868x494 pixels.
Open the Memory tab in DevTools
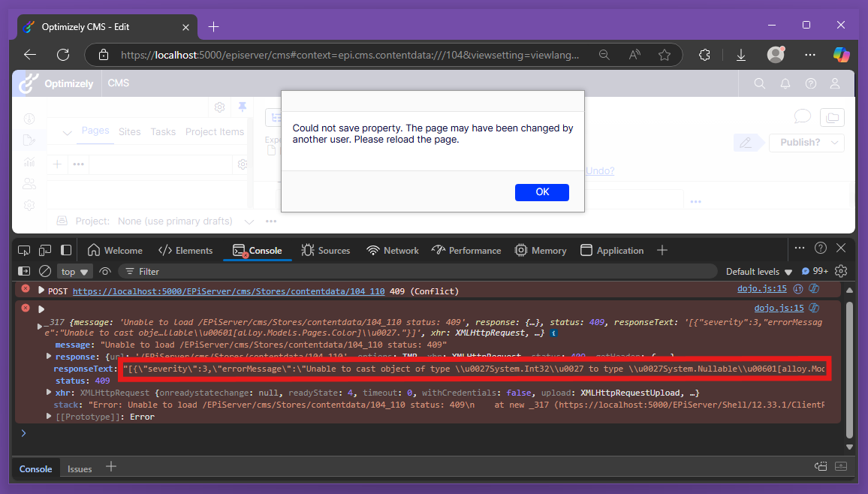[541, 251]
